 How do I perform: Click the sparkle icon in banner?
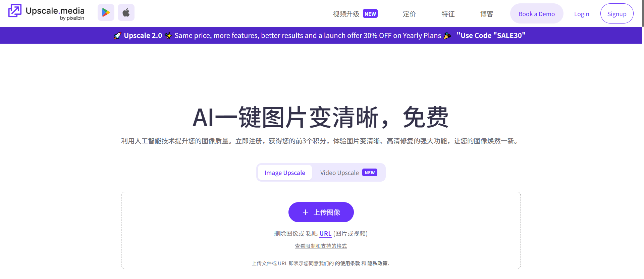click(168, 36)
